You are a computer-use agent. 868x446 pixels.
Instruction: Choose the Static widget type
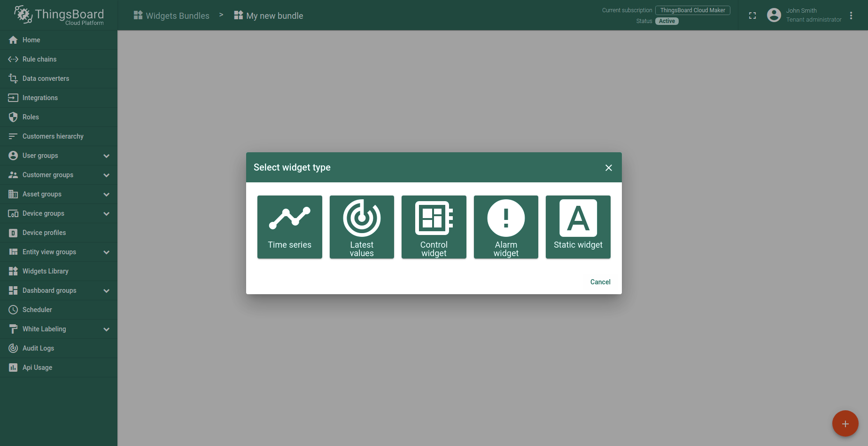578,227
